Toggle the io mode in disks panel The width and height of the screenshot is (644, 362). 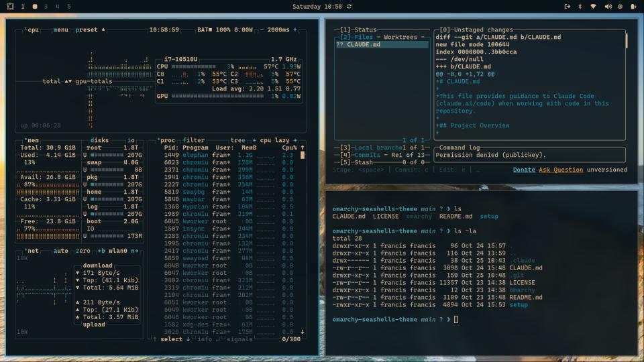[x=131, y=141]
